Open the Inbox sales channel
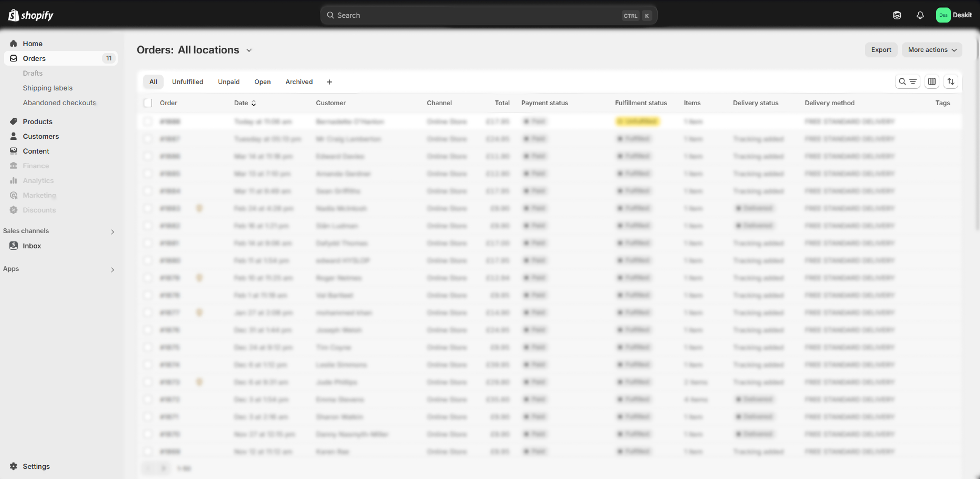 click(x=32, y=246)
